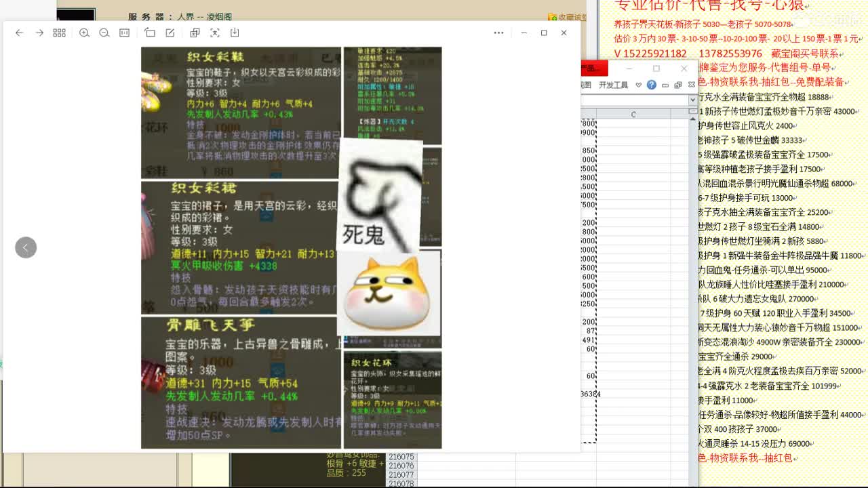The image size is (868, 488).
Task: Click the 骨雕飞天筝 item card in the image
Action: click(239, 382)
